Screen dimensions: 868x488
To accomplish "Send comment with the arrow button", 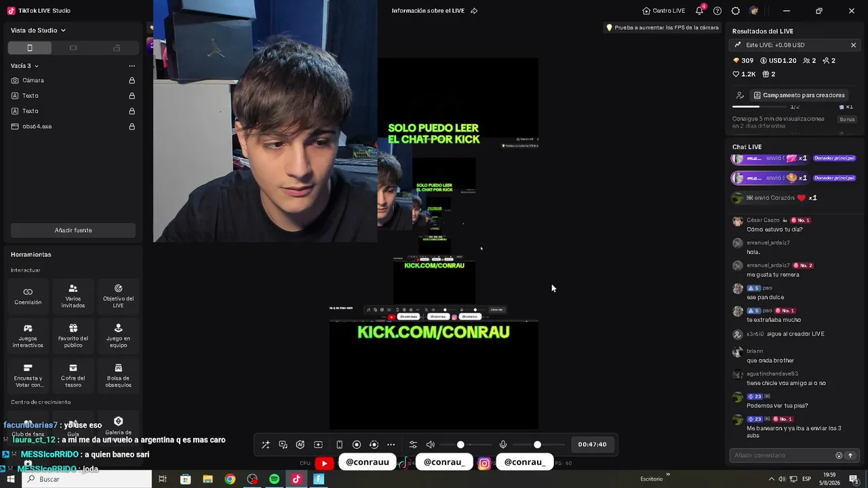I will pyautogui.click(x=850, y=455).
